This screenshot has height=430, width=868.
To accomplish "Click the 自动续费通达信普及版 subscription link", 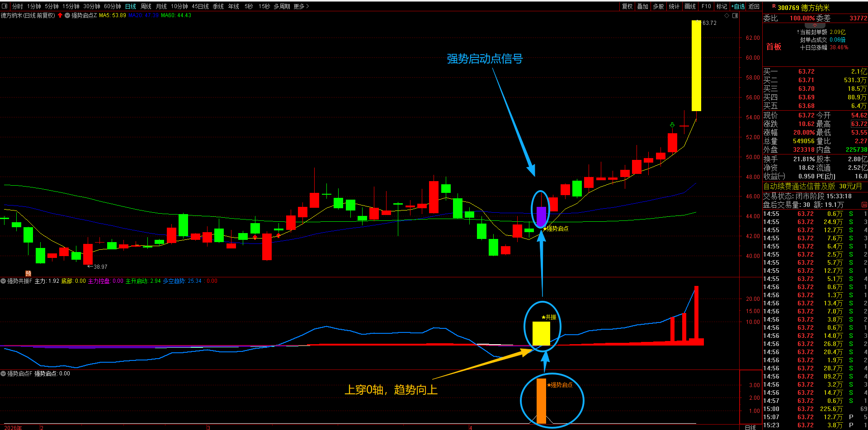I will (x=799, y=186).
